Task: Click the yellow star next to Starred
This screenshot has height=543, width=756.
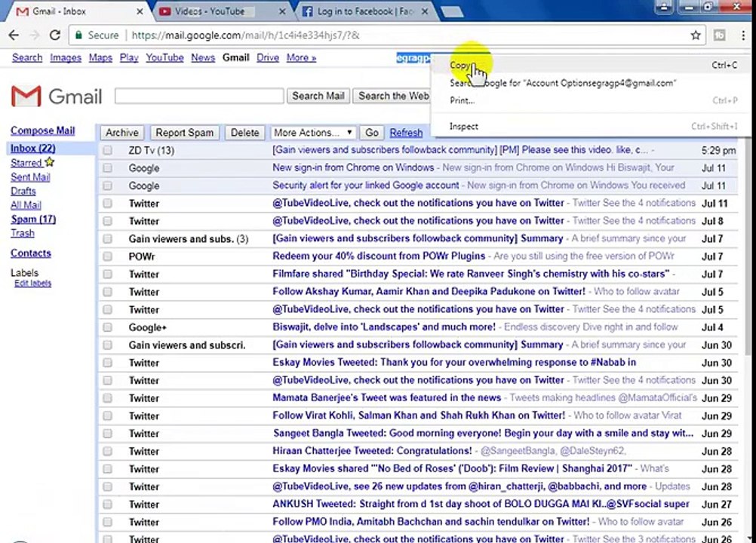Action: (x=50, y=162)
